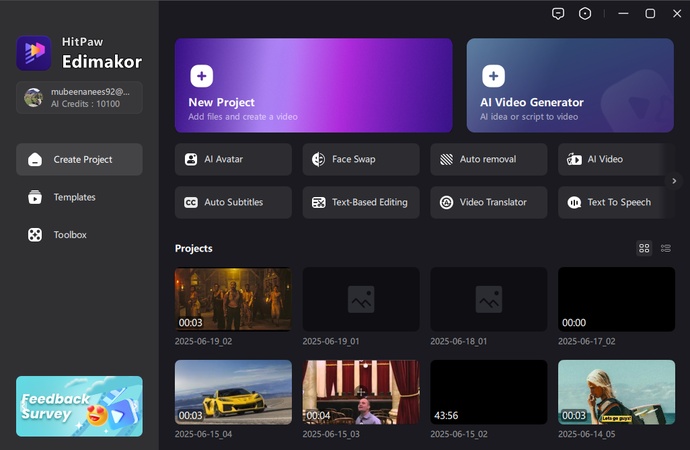The image size is (690, 450).
Task: Open the Auto removal tool
Action: click(x=488, y=159)
